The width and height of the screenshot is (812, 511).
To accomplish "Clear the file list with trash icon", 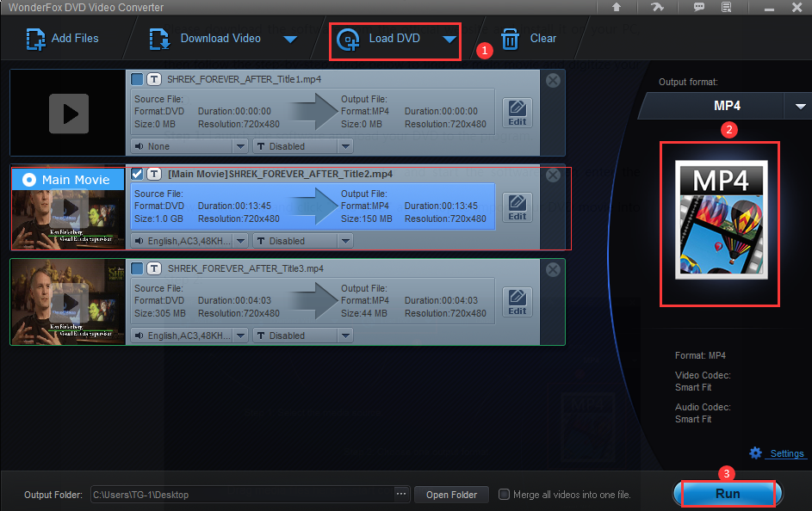I will pyautogui.click(x=510, y=40).
